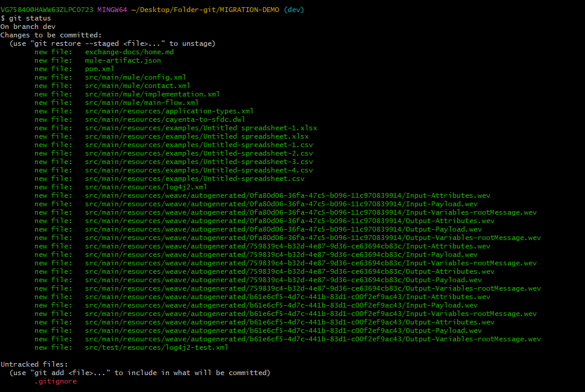The width and height of the screenshot is (585, 392).
Task: Select the pom.xml file entry
Action: [x=100, y=68]
